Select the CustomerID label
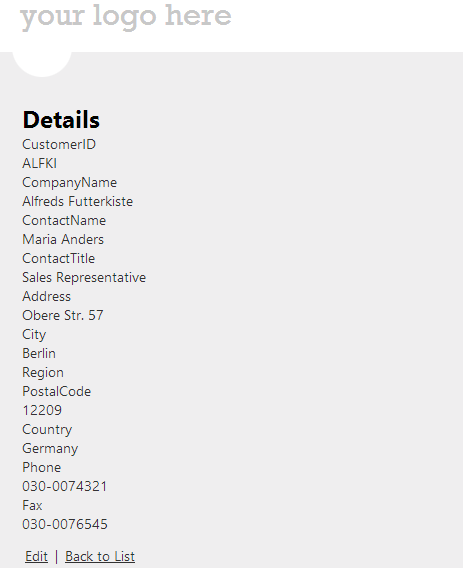Screen dimensions: 463x568 pyautogui.click(x=59, y=145)
